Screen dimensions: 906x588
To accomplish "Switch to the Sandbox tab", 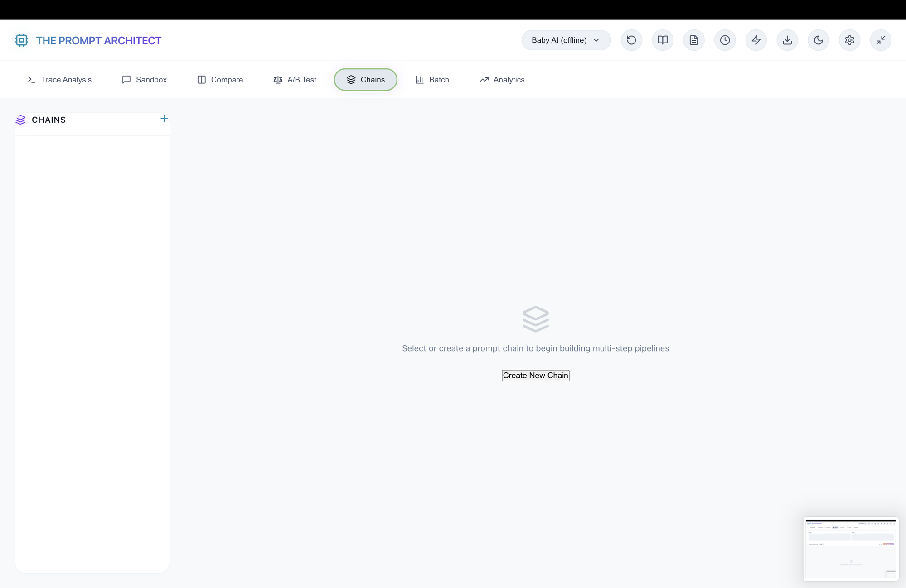I will pos(145,80).
